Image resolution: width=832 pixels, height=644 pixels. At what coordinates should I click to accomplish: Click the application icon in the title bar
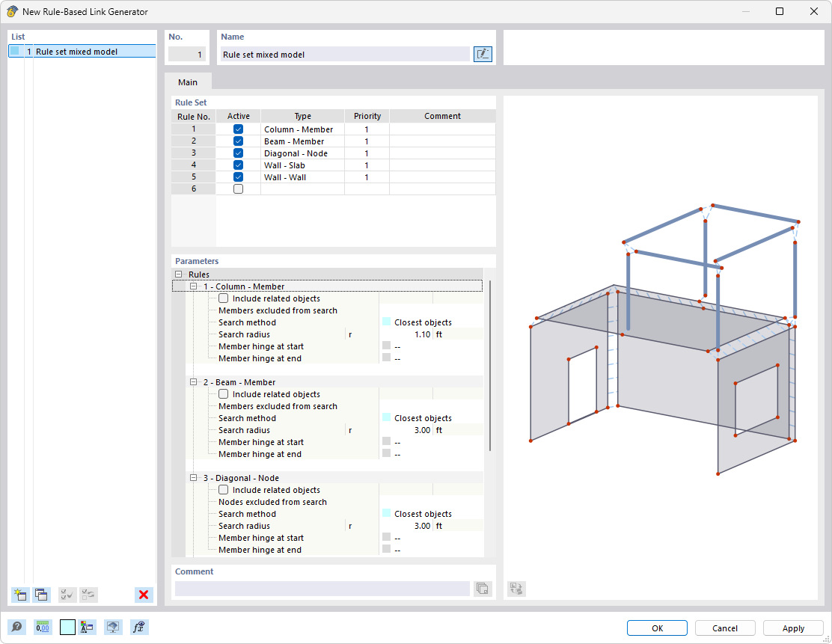(12, 11)
